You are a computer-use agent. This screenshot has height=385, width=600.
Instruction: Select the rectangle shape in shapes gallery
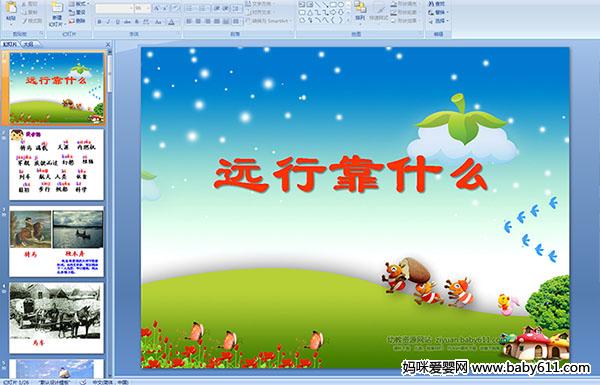334,5
